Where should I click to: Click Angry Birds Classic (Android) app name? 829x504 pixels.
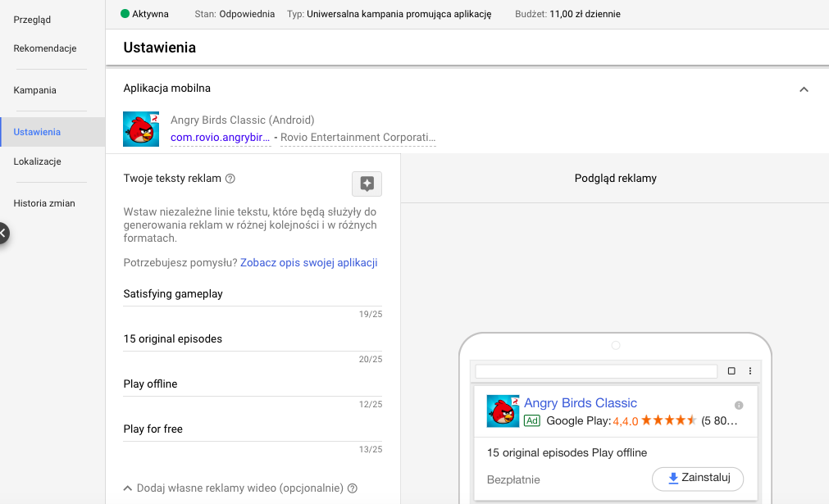[242, 120]
